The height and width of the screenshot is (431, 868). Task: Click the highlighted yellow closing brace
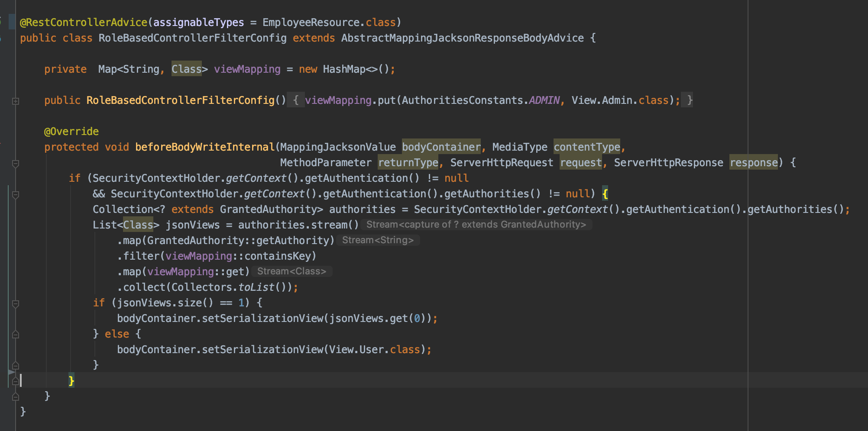pyautogui.click(x=71, y=381)
